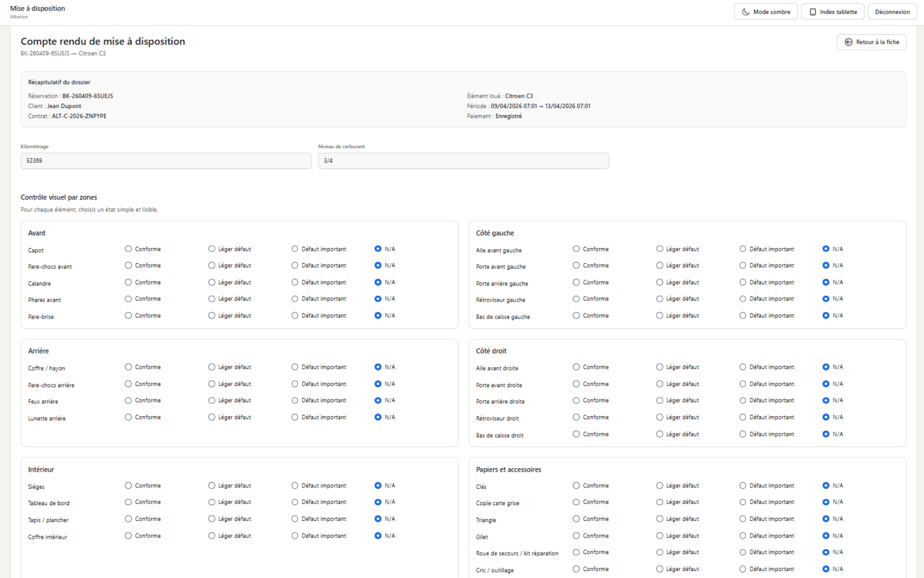Mark Aile avant gauche as Conforme
This screenshot has height=578, width=924.
(576, 249)
